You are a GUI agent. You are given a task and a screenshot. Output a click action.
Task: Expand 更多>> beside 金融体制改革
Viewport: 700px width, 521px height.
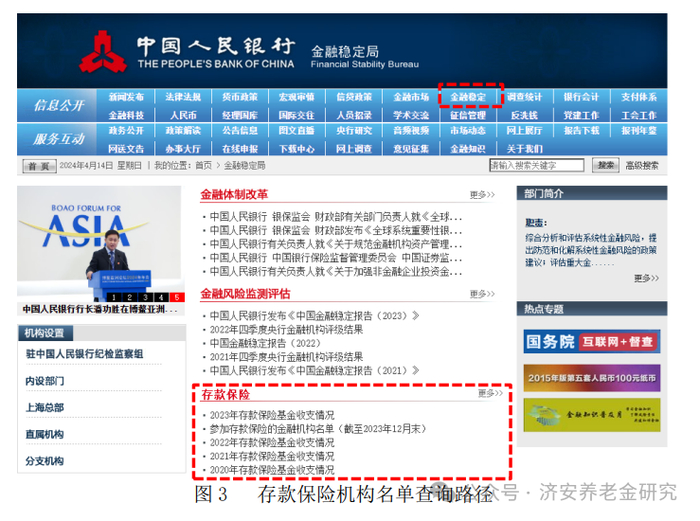(482, 195)
